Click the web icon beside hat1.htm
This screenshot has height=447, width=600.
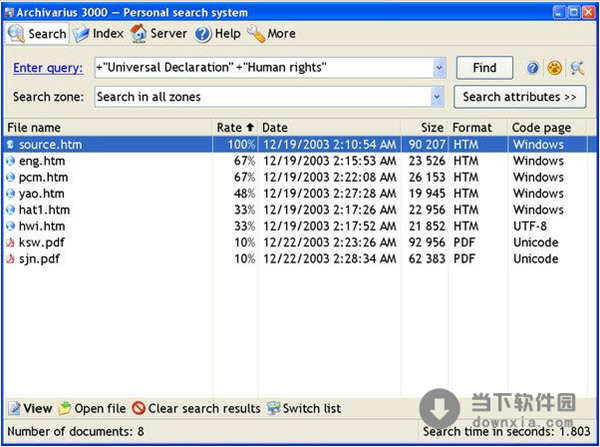(10, 210)
